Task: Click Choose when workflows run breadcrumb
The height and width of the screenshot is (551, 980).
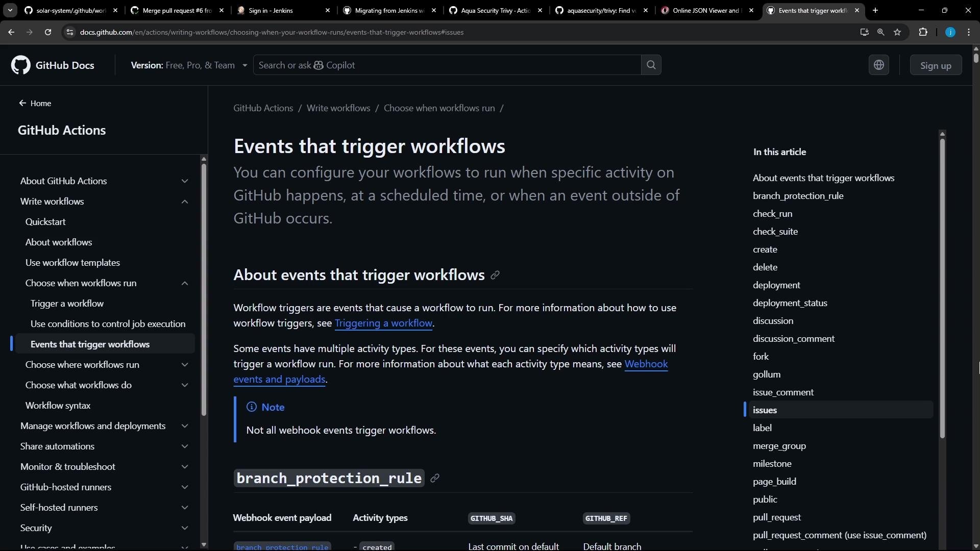Action: click(439, 108)
